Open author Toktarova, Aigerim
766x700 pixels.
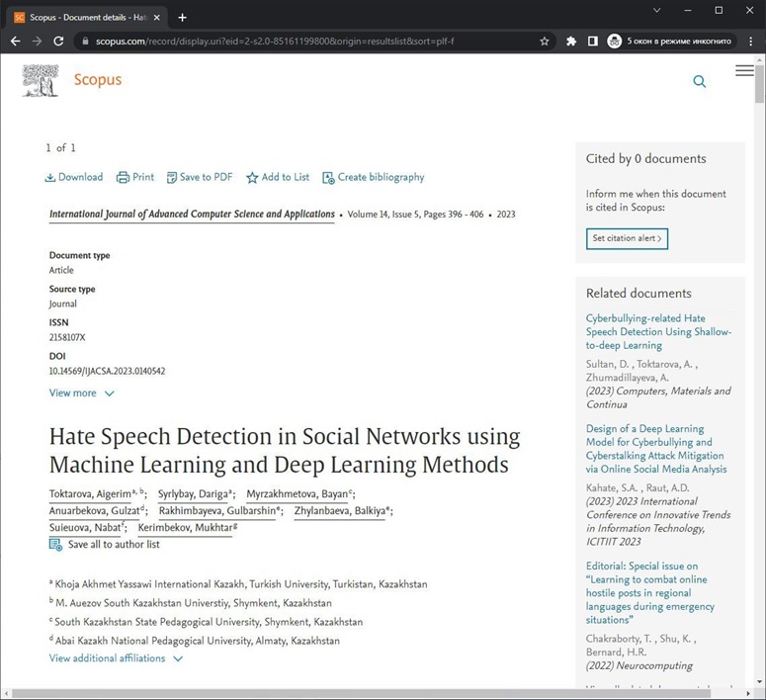pyautogui.click(x=90, y=494)
